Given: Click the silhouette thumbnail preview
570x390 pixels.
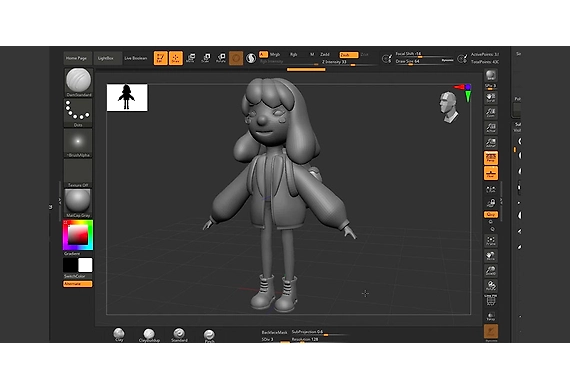Looking at the screenshot, I should 127,97.
